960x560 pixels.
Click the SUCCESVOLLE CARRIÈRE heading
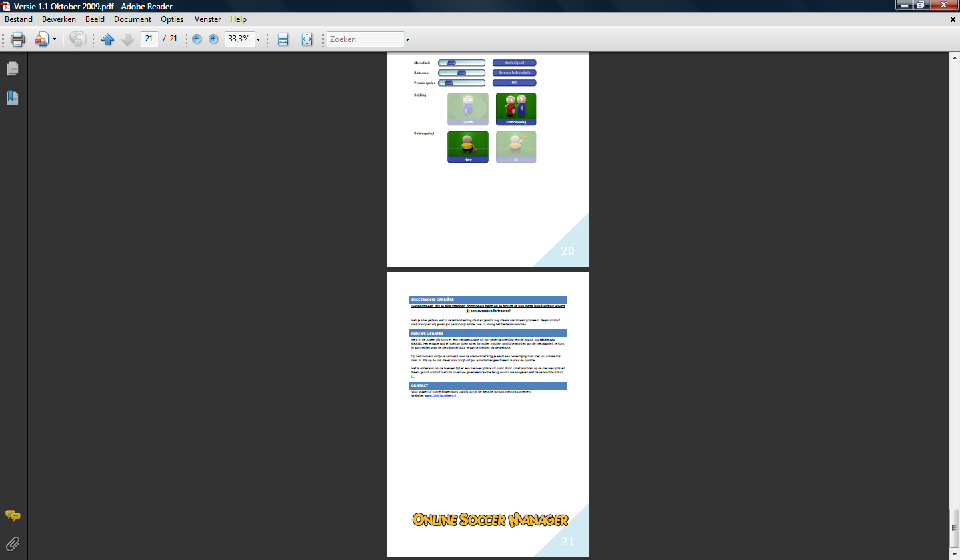(x=488, y=299)
